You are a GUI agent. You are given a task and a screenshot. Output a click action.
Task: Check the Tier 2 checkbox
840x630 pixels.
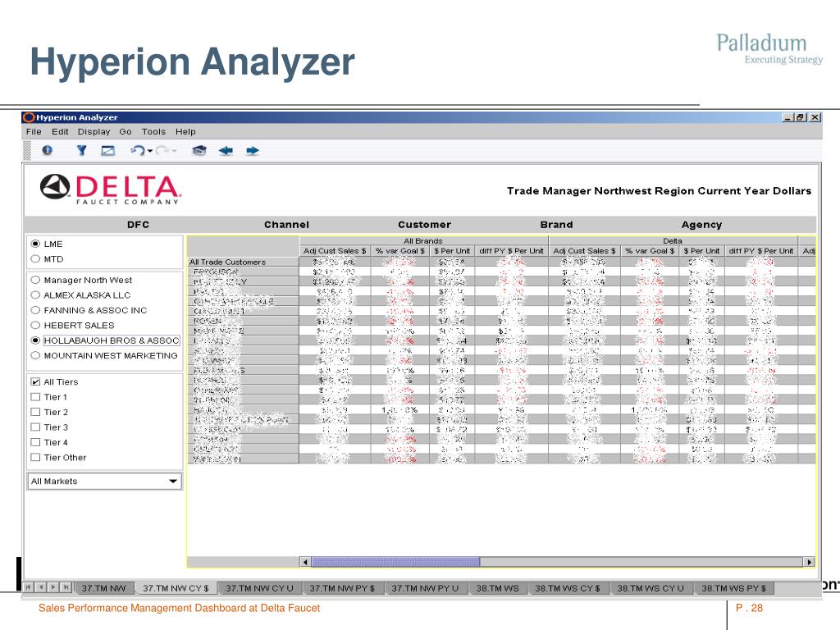[x=36, y=412]
